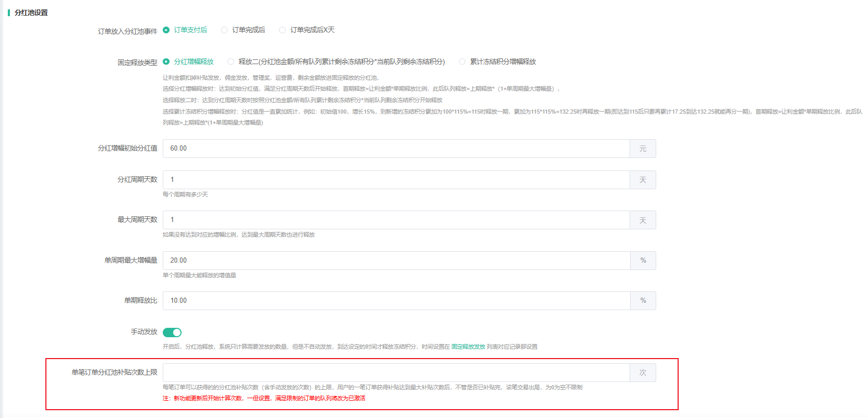
Task: Click the 每个周期有多少天 hint text
Action: point(185,194)
